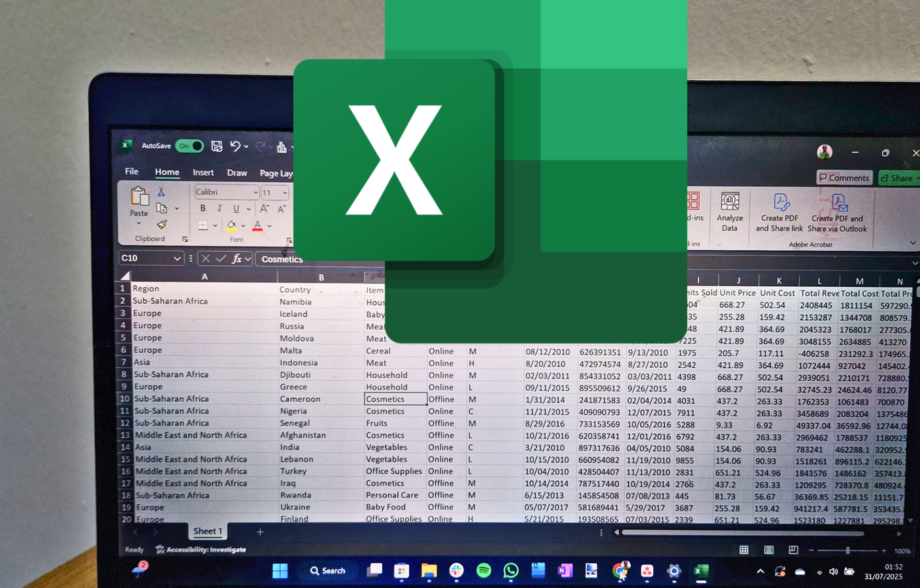The height and width of the screenshot is (588, 920).
Task: Apply bold formatting from the Font group
Action: point(203,208)
